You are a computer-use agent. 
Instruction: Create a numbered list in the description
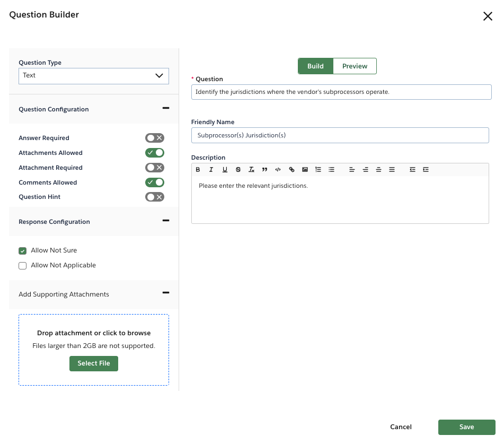tap(318, 169)
